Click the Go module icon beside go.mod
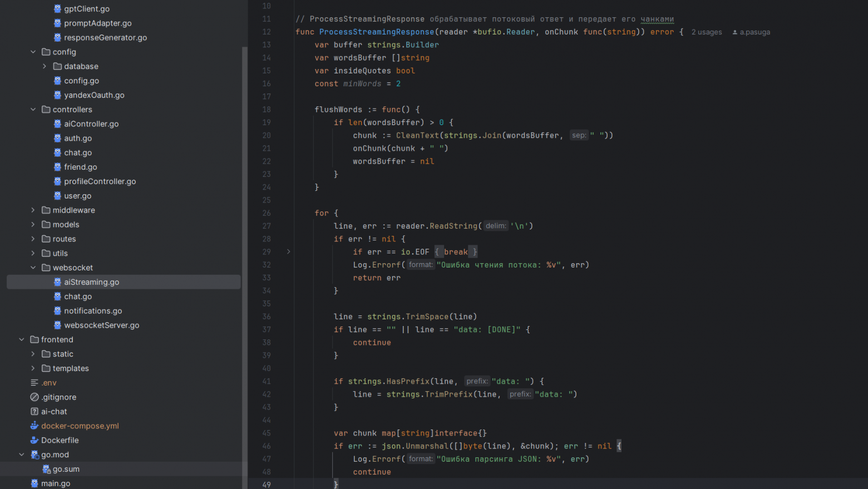This screenshot has width=868, height=489. pos(34,455)
